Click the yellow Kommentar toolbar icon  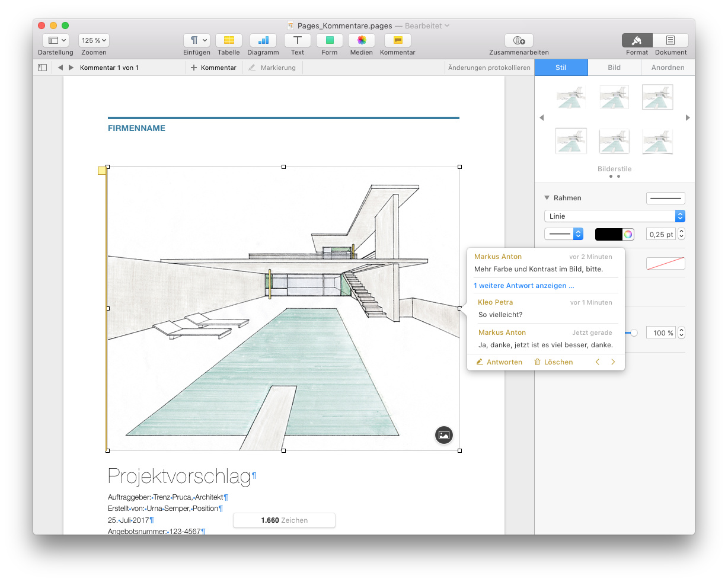(398, 40)
